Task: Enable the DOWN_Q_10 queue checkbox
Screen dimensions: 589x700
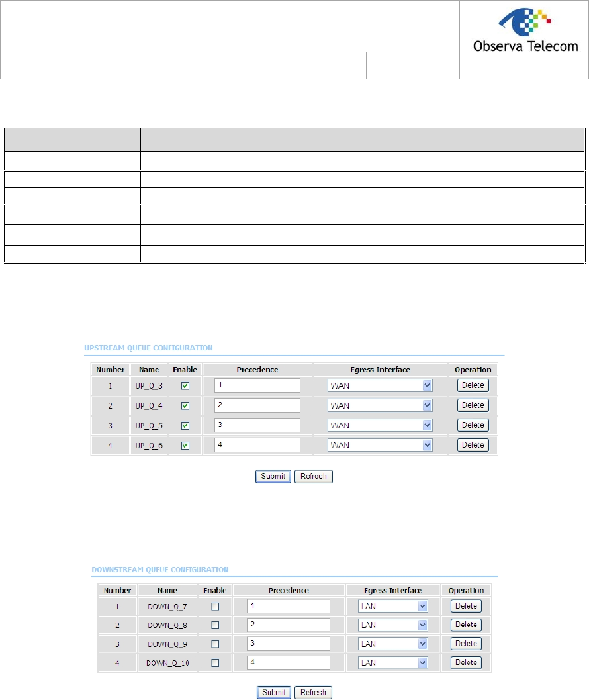Action: [215, 663]
